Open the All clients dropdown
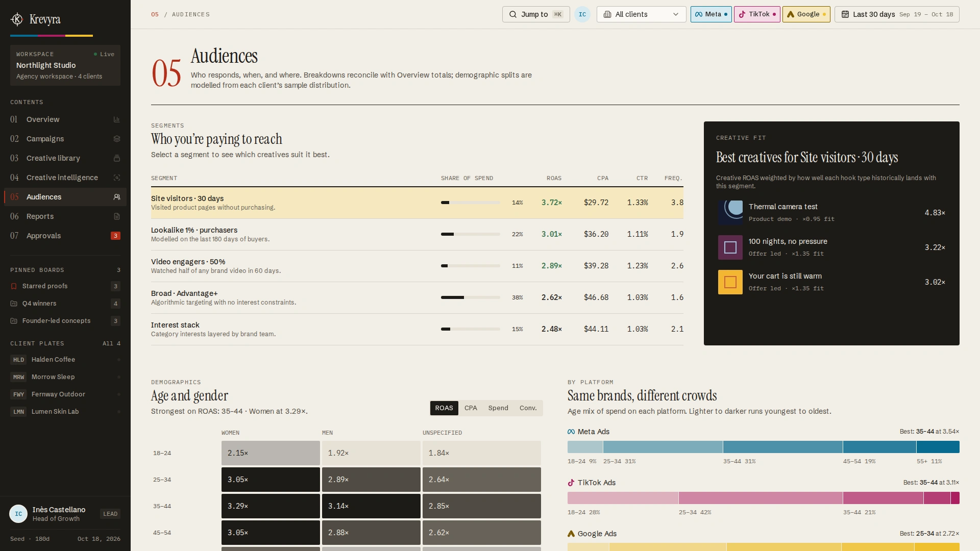 (642, 14)
